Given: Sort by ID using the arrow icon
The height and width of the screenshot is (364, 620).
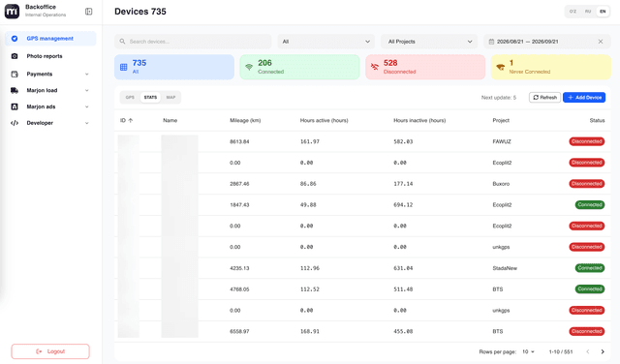Looking at the screenshot, I should pyautogui.click(x=131, y=121).
